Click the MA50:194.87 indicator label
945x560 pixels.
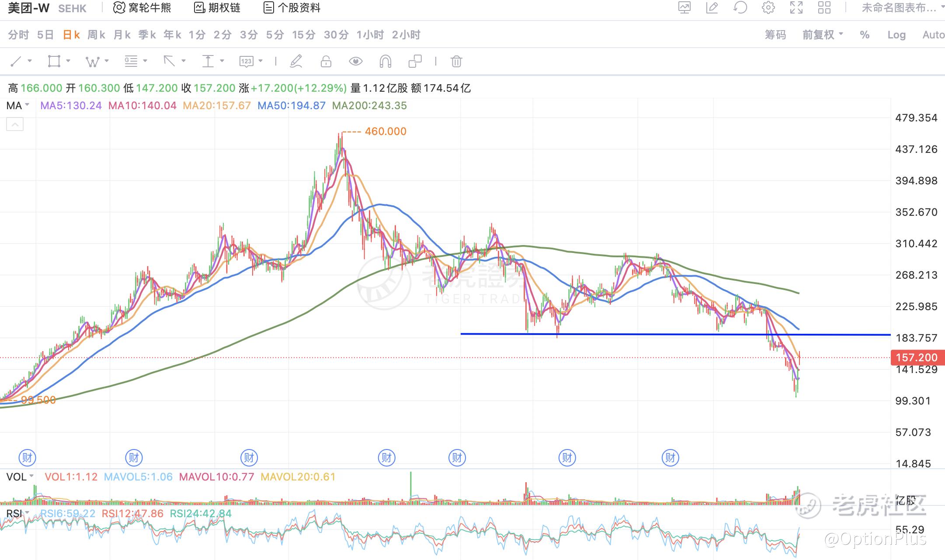point(292,106)
